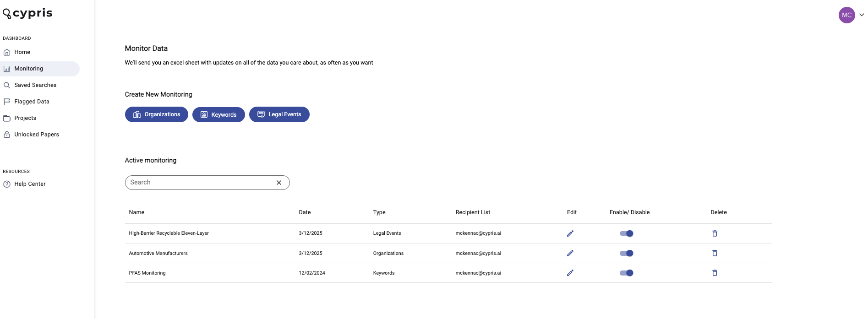Viewport: 868px width, 319px height.
Task: Select the Automotive Manufacturers name cell
Action: click(158, 253)
